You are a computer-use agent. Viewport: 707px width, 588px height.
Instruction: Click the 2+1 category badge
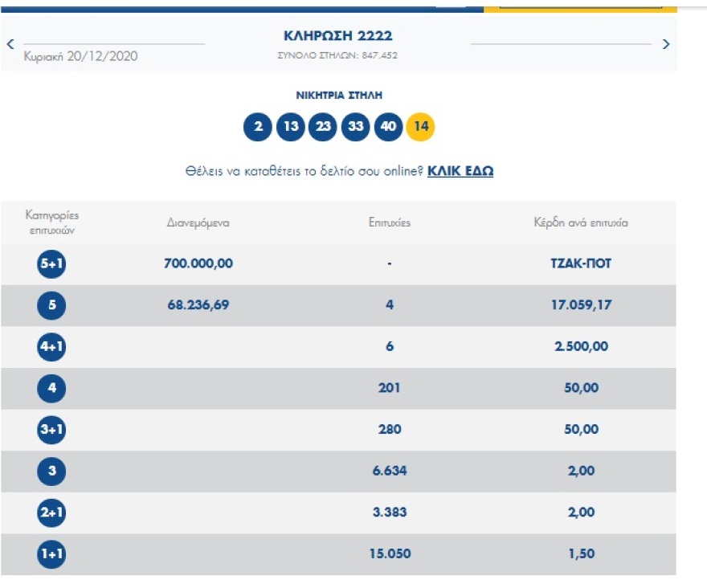pos(51,512)
